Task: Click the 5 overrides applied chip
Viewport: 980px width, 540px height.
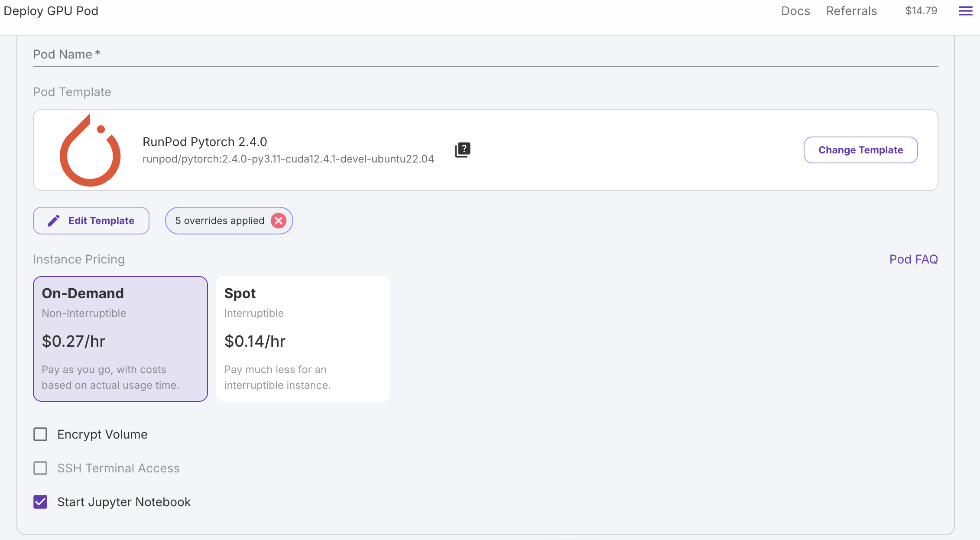Action: click(x=220, y=221)
